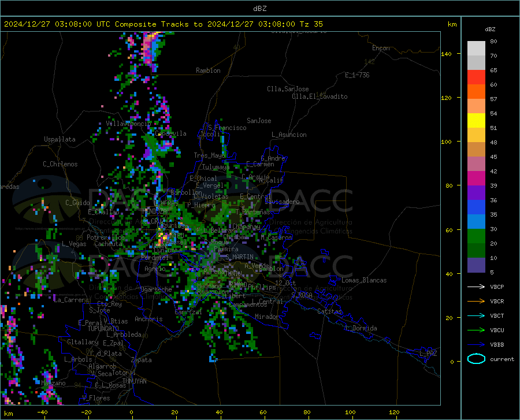Click the 'Tz 35' threshold text

pos(311,24)
